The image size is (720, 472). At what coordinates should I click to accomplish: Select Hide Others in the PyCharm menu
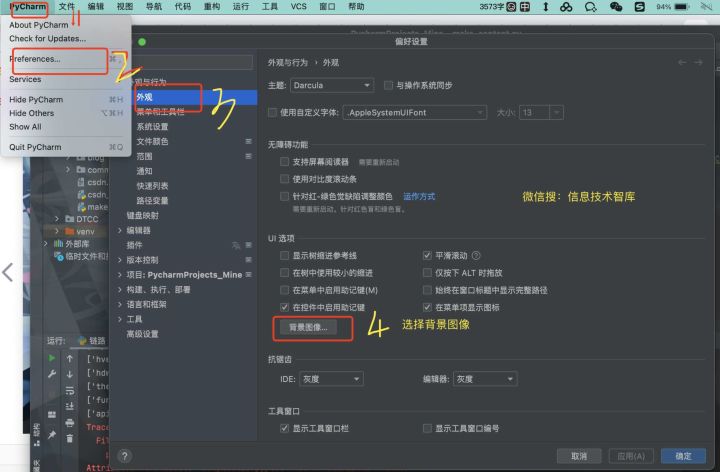pos(32,113)
